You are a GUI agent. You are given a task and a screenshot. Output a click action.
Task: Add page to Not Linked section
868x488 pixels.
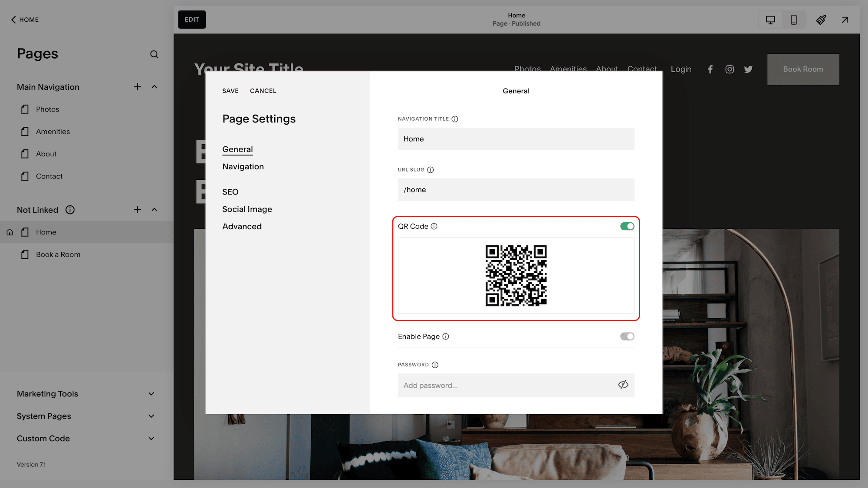pyautogui.click(x=138, y=210)
